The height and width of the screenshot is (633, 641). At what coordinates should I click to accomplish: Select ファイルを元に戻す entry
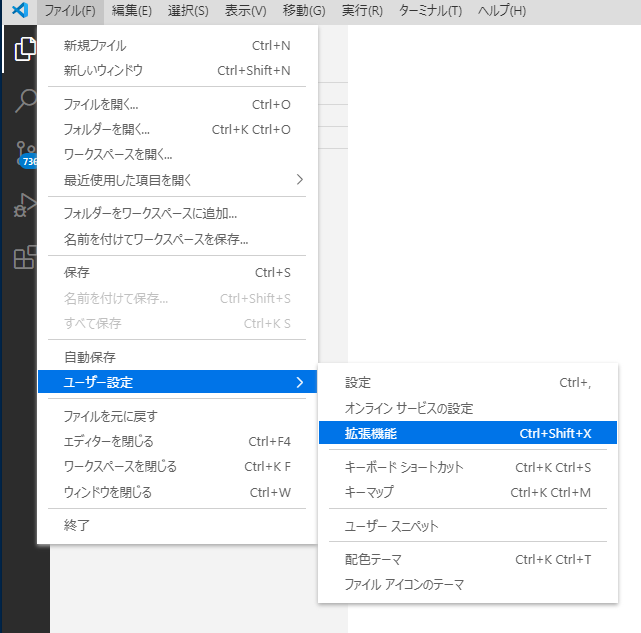click(177, 416)
